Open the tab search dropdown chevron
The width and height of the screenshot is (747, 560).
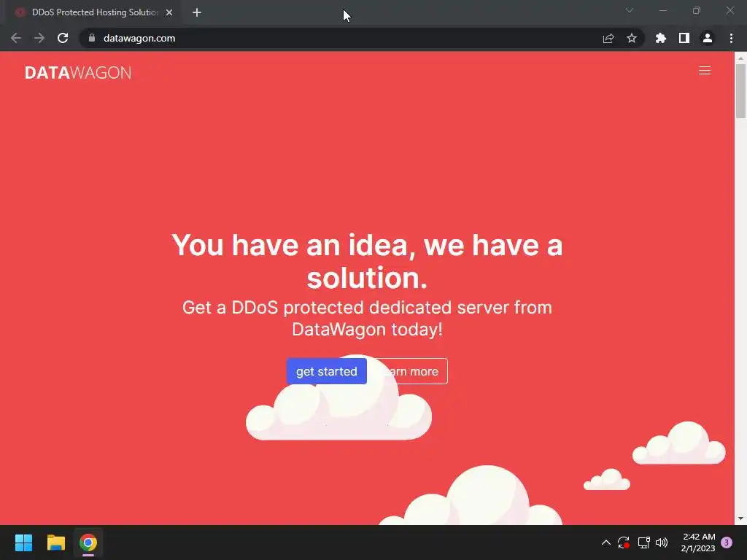(x=630, y=10)
